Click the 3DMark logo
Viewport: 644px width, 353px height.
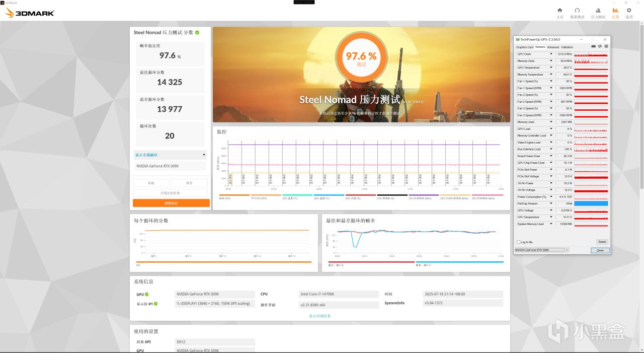tap(30, 13)
